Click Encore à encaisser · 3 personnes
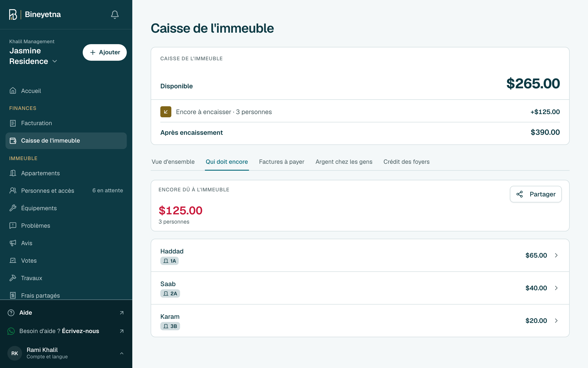The image size is (588, 368). click(224, 112)
